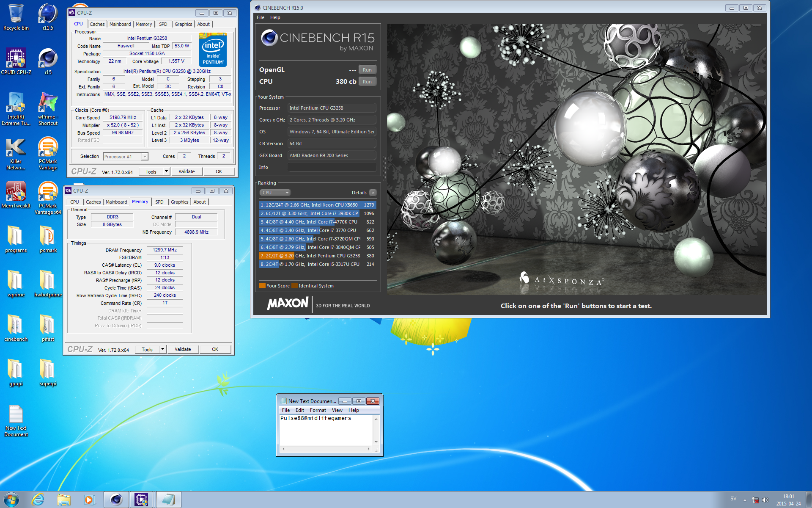The image size is (812, 508).
Task: Open the wprime folder
Action: (x=16, y=284)
